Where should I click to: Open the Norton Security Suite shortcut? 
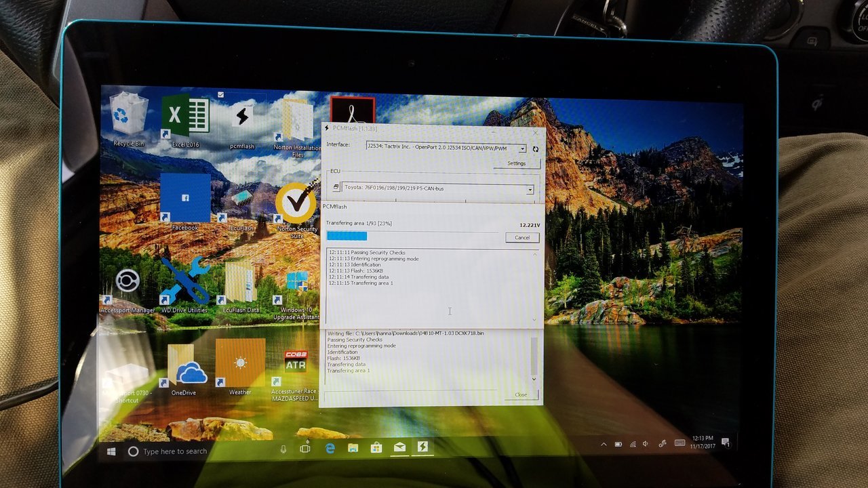(297, 210)
